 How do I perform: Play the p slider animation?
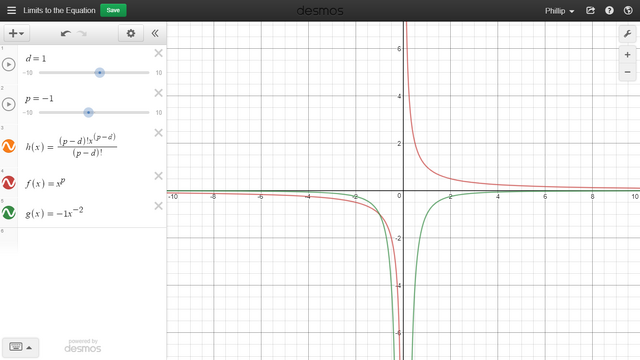point(9,104)
